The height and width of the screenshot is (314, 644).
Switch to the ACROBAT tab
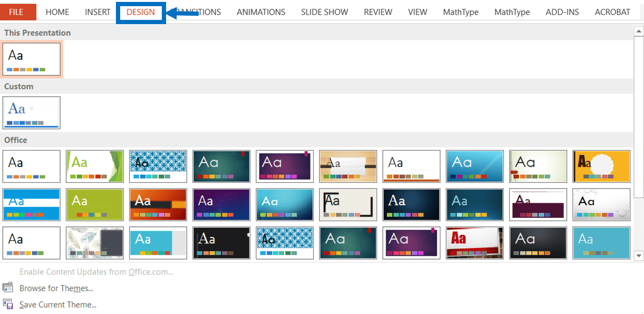pos(612,12)
